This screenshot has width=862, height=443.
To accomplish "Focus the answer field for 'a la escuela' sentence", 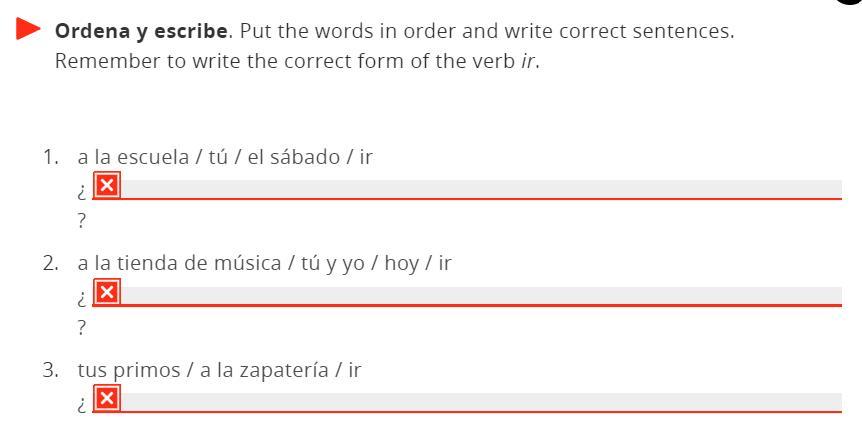I will click(x=467, y=190).
